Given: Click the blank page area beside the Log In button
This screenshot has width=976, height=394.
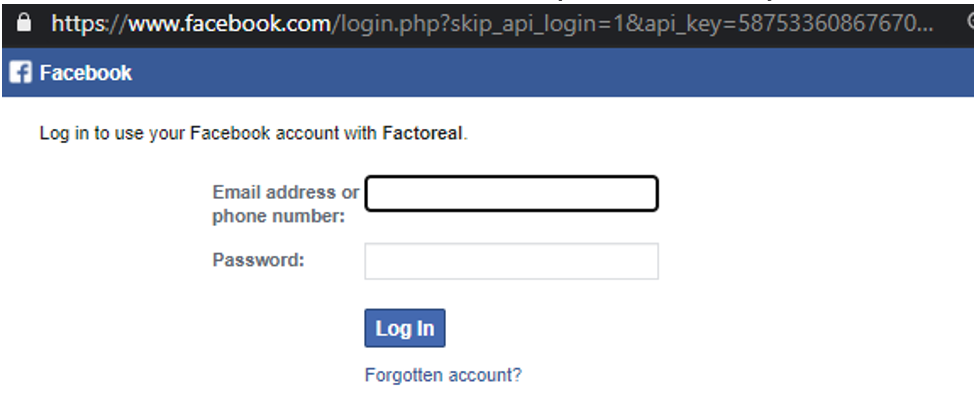Looking at the screenshot, I should pos(685,328).
